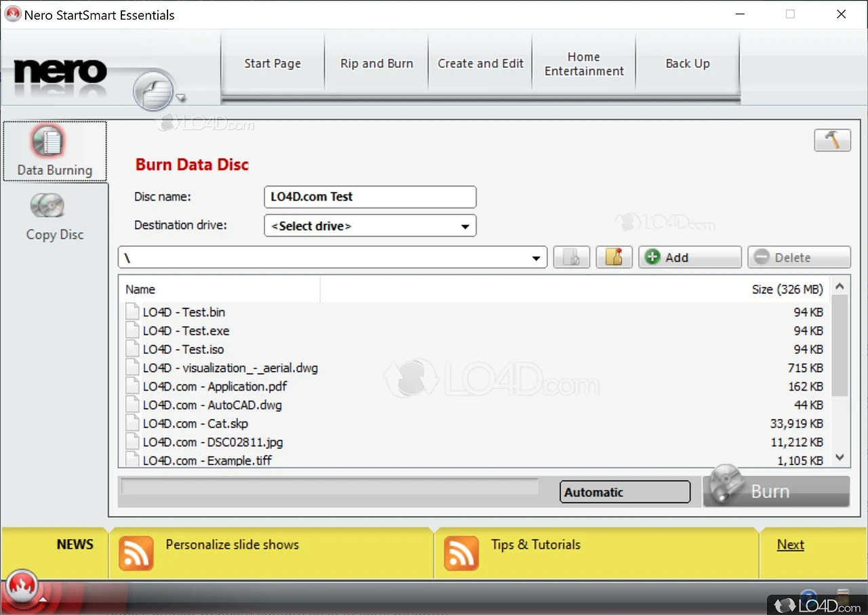Expand the folder path dropdown

click(x=536, y=258)
